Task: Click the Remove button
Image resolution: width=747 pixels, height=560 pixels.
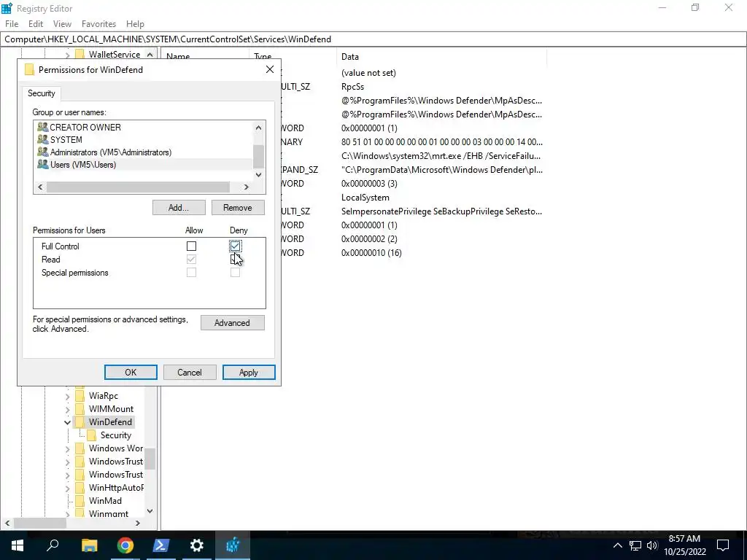Action: [238, 208]
